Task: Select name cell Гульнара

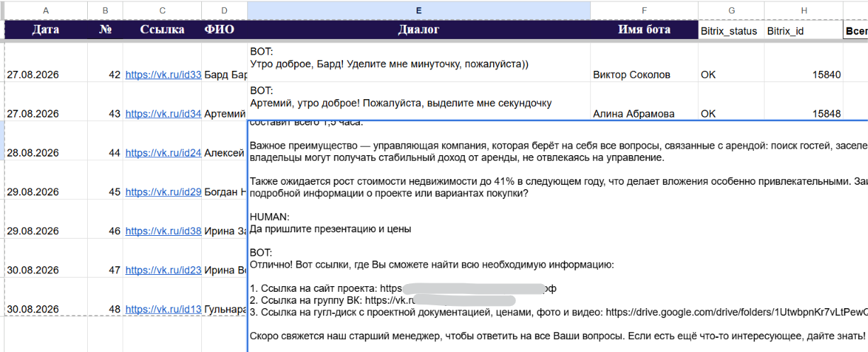Action: [x=225, y=297]
